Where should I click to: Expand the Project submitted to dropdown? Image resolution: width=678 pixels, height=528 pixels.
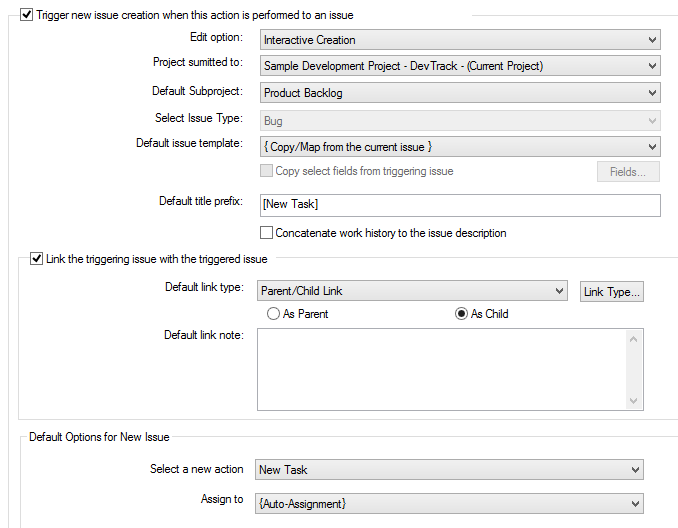[460, 66]
